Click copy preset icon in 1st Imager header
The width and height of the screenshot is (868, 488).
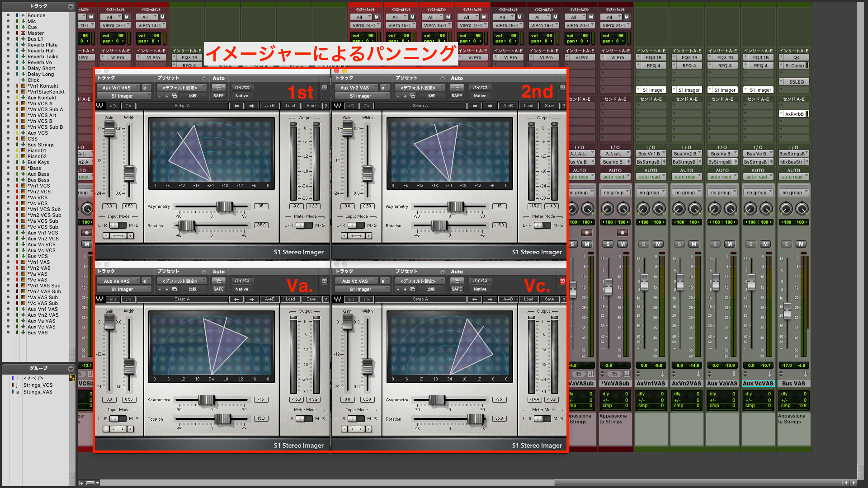(174, 96)
